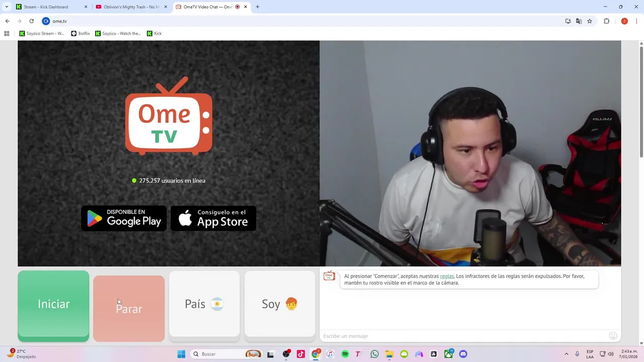Open iTunes music app from taskbar
644x362 pixels.
pyautogui.click(x=330, y=354)
